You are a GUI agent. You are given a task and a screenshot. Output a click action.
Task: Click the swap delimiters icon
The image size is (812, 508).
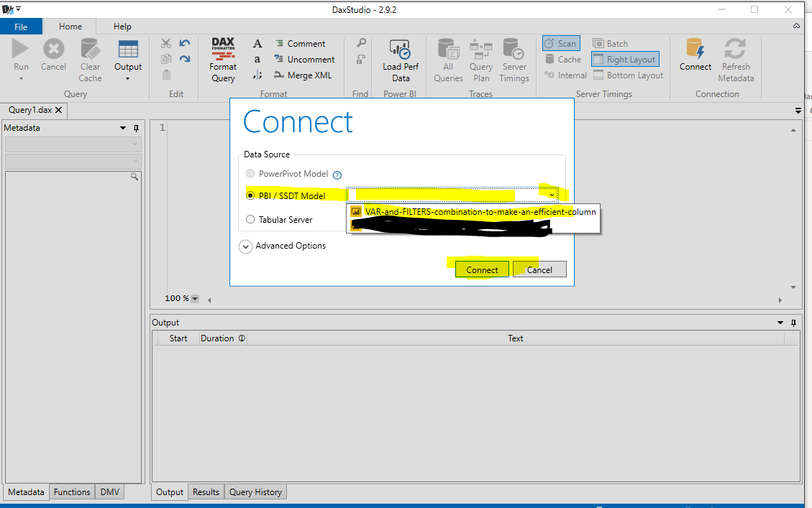click(x=257, y=75)
